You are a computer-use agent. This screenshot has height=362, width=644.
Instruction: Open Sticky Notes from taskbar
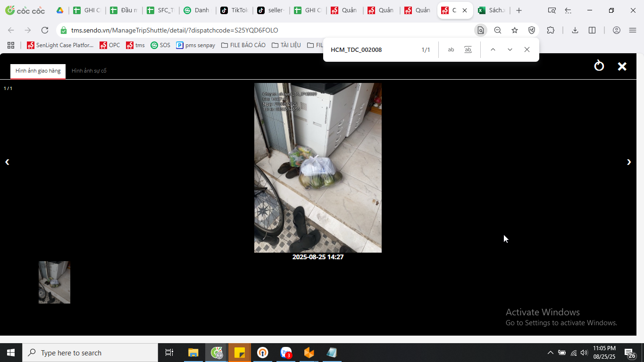pyautogui.click(x=240, y=353)
